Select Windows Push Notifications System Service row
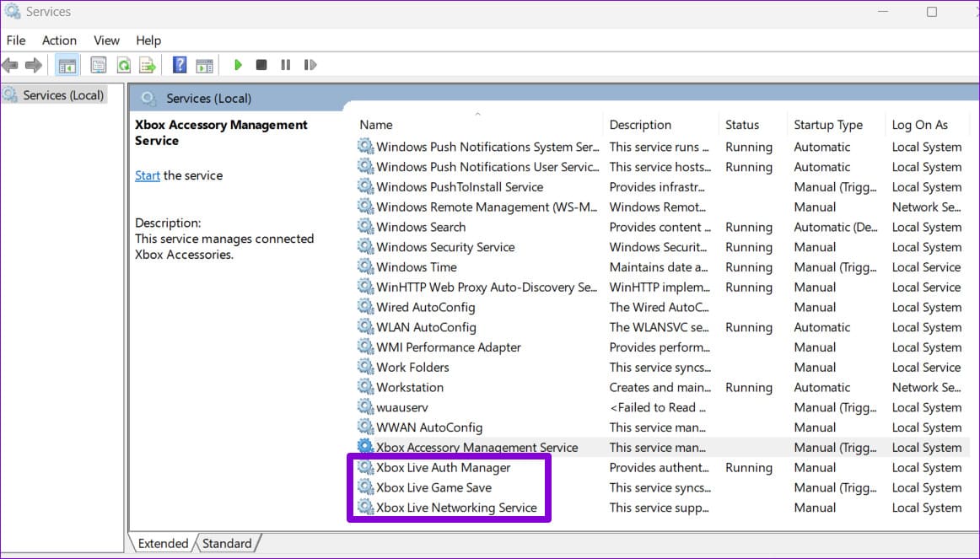Viewport: 980px width, 559px height. 661,147
